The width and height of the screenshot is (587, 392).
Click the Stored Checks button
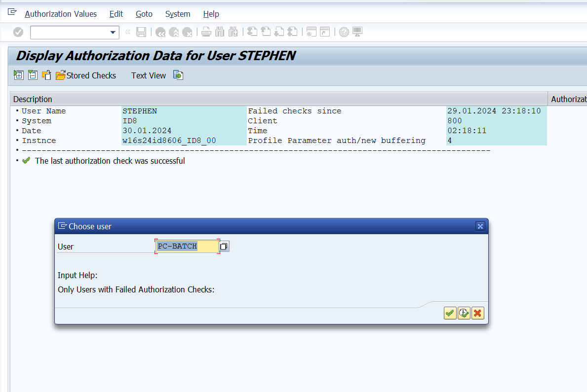86,75
